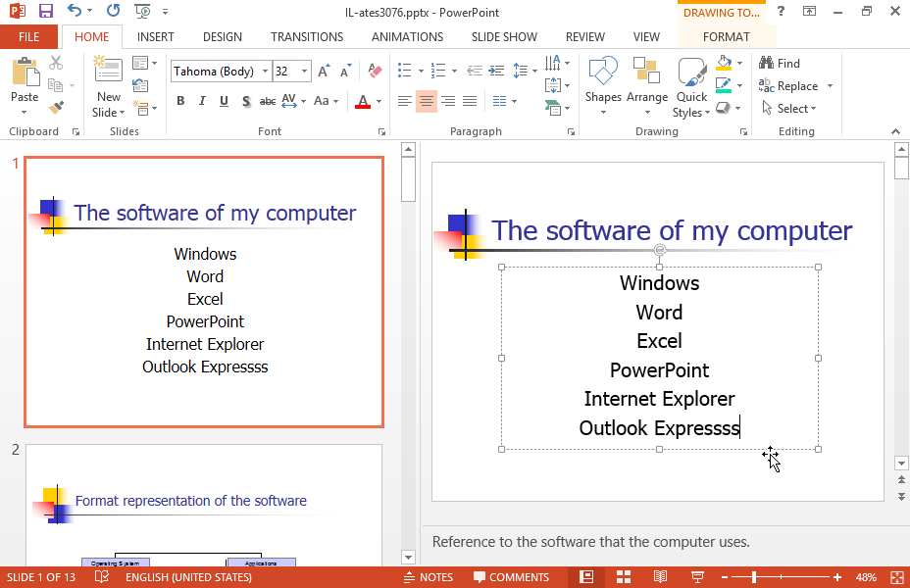Open spell check icon in status bar
910x588 pixels.
point(102,577)
